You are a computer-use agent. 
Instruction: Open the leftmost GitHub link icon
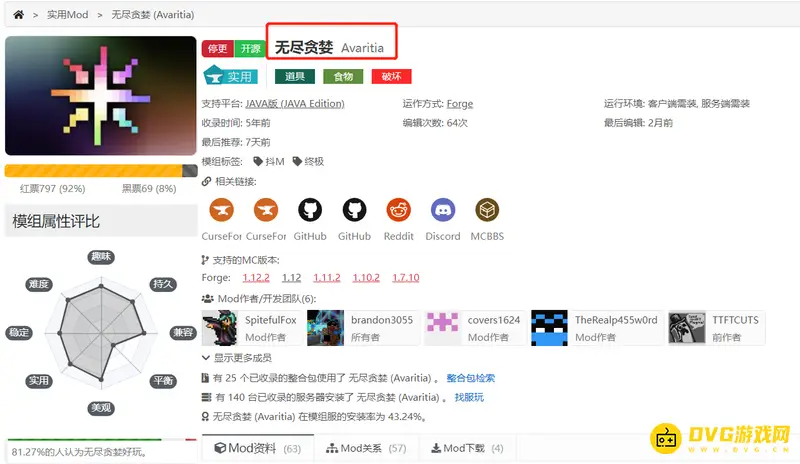pos(309,211)
